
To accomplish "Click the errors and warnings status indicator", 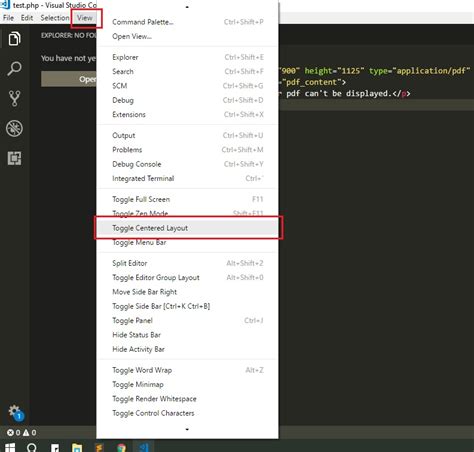I will point(22,433).
